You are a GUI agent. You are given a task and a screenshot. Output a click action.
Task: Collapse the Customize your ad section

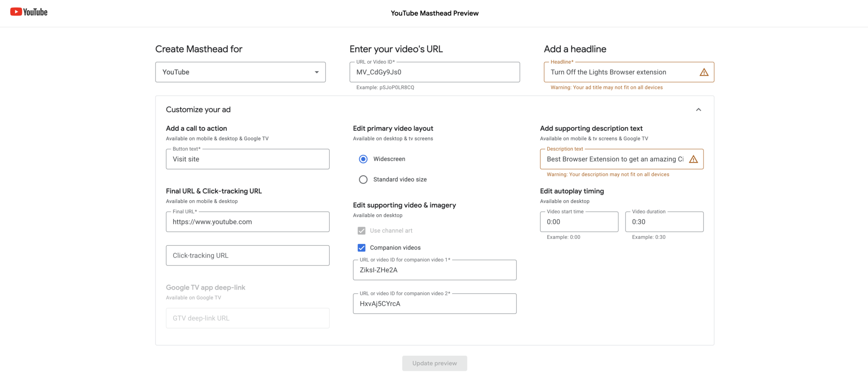pyautogui.click(x=698, y=110)
